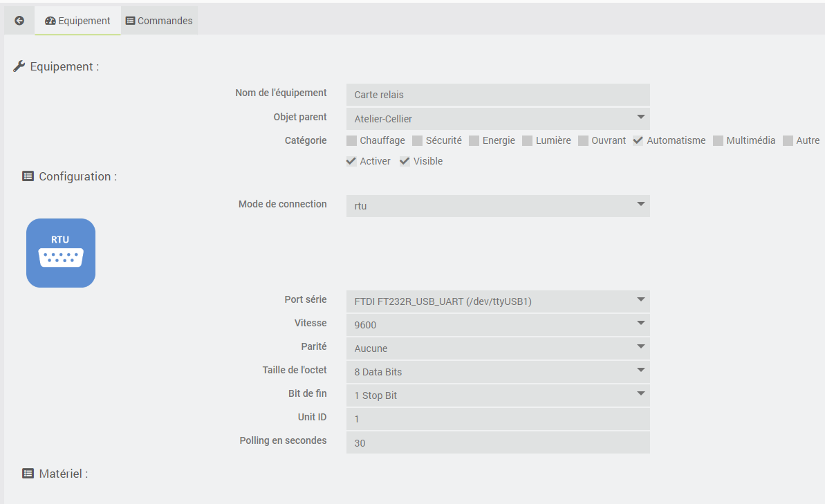Open the Parité dropdown
The width and height of the screenshot is (825, 504).
coord(498,348)
